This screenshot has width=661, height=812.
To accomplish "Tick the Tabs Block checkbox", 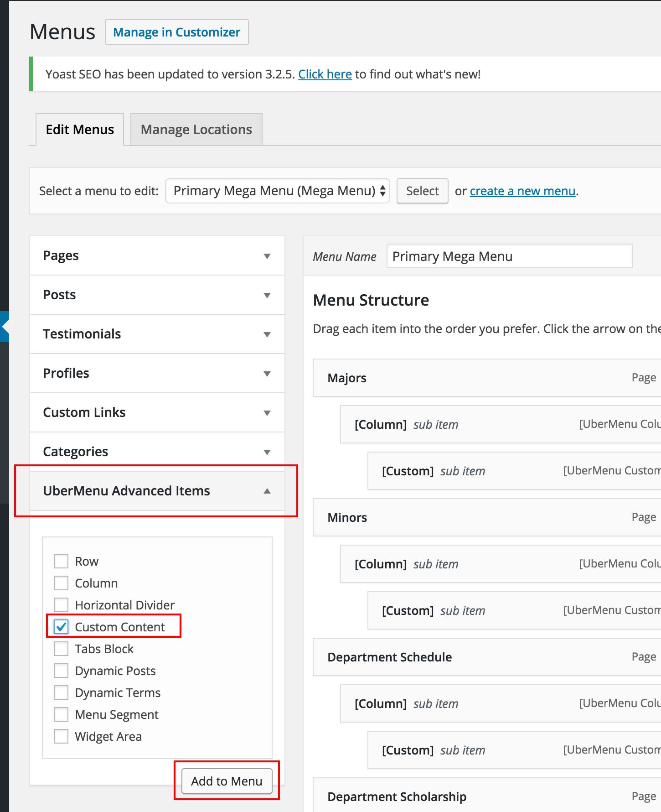I will 61,649.
